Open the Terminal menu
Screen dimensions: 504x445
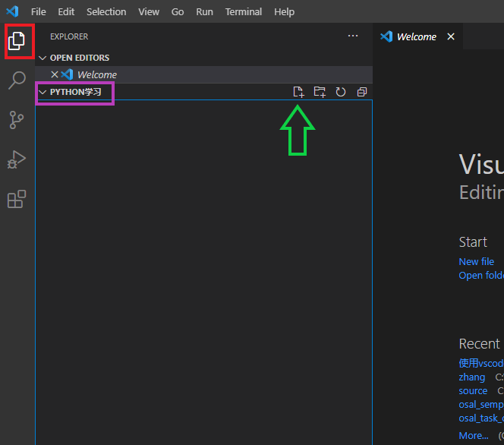click(244, 12)
